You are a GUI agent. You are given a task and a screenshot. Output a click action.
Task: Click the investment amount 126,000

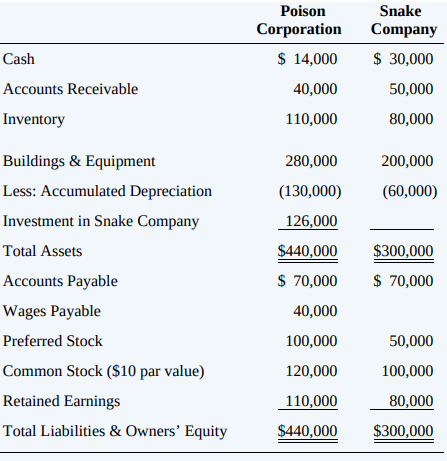click(x=311, y=221)
